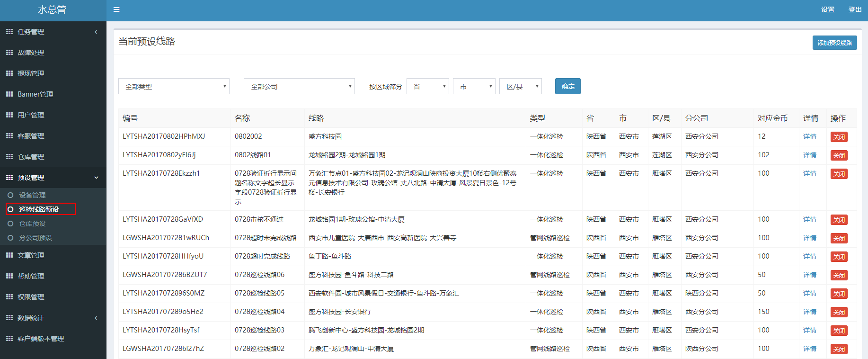Open the 全部公司 dropdown
This screenshot has height=359, width=868.
coord(299,86)
